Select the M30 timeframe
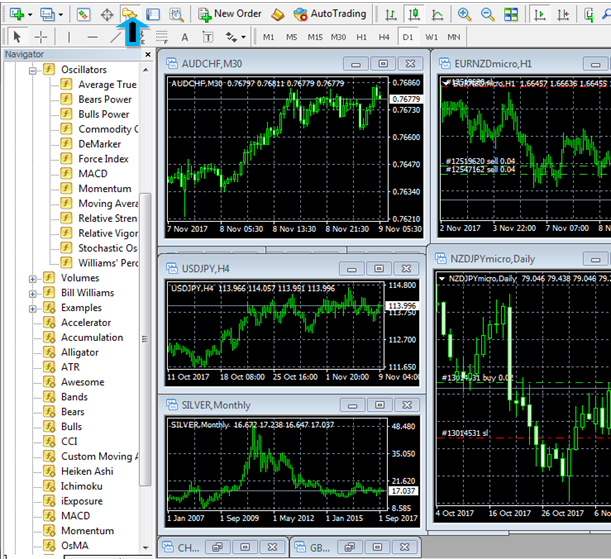The height and width of the screenshot is (559, 611). (x=338, y=36)
